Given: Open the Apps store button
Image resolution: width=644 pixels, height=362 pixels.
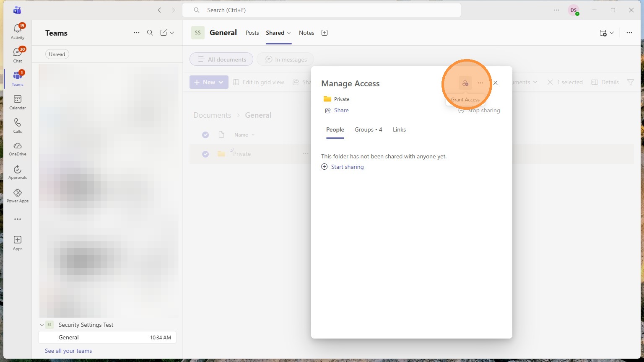Looking at the screenshot, I should coord(18,243).
